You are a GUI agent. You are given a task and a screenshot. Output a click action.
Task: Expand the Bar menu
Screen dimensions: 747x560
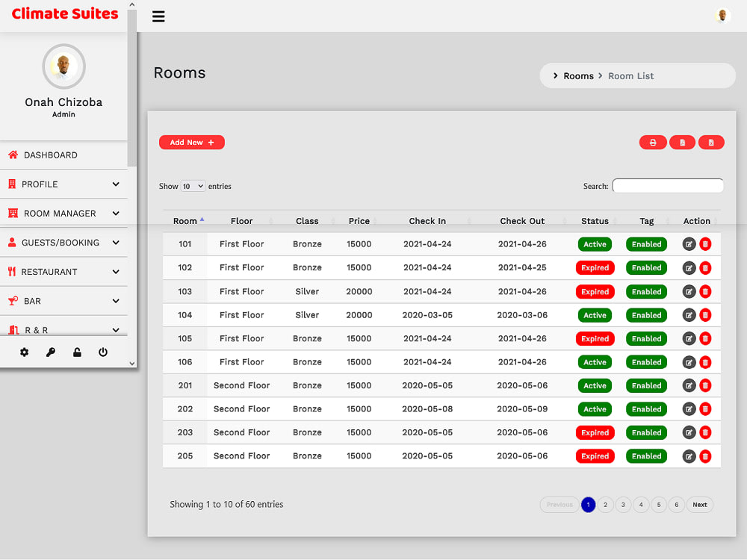click(63, 301)
